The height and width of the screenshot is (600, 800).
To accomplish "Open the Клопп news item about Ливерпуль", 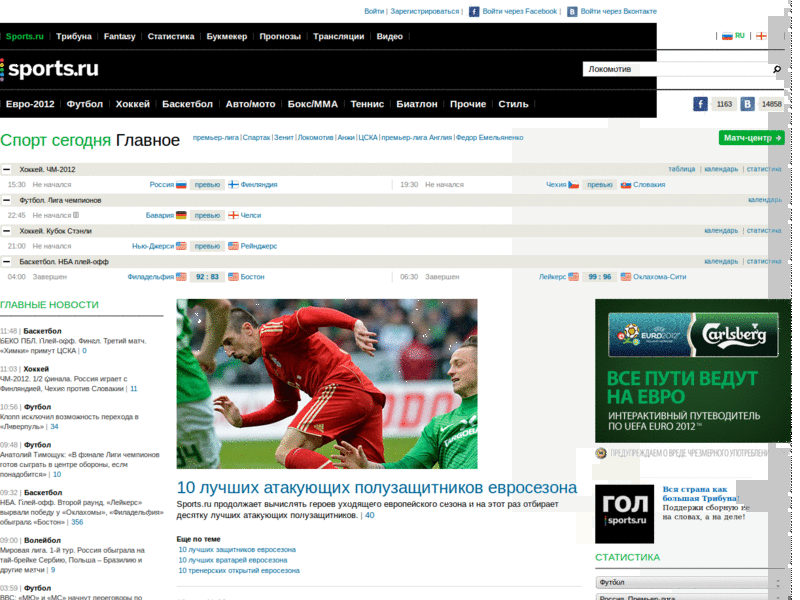I will pyautogui.click(x=69, y=422).
